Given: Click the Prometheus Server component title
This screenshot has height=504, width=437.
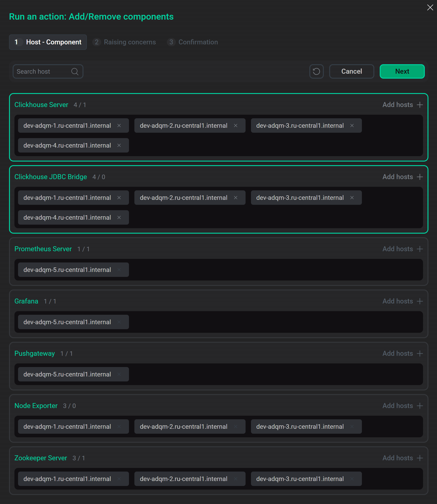Looking at the screenshot, I should (x=43, y=249).
